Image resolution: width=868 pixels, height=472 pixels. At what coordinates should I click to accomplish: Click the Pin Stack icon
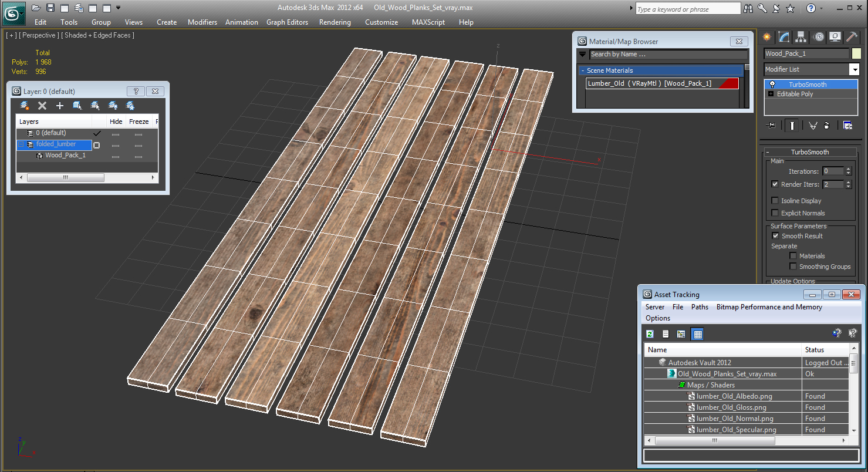point(771,125)
